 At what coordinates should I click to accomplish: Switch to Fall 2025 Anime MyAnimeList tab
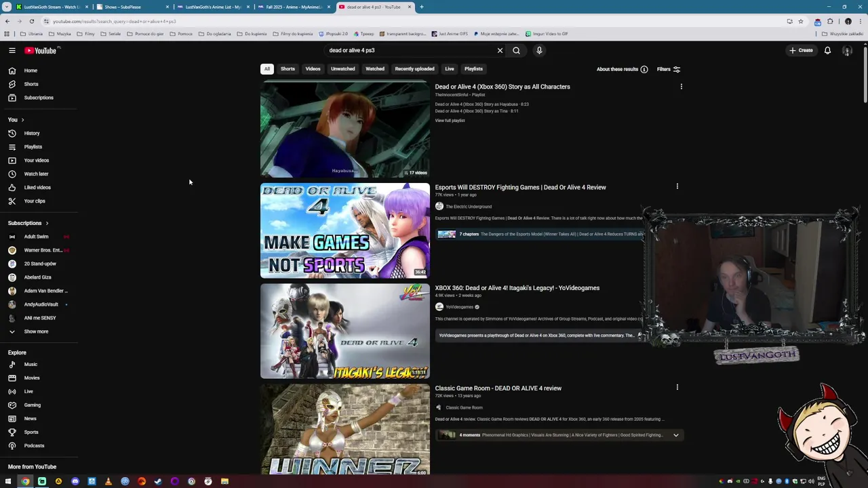click(x=294, y=7)
